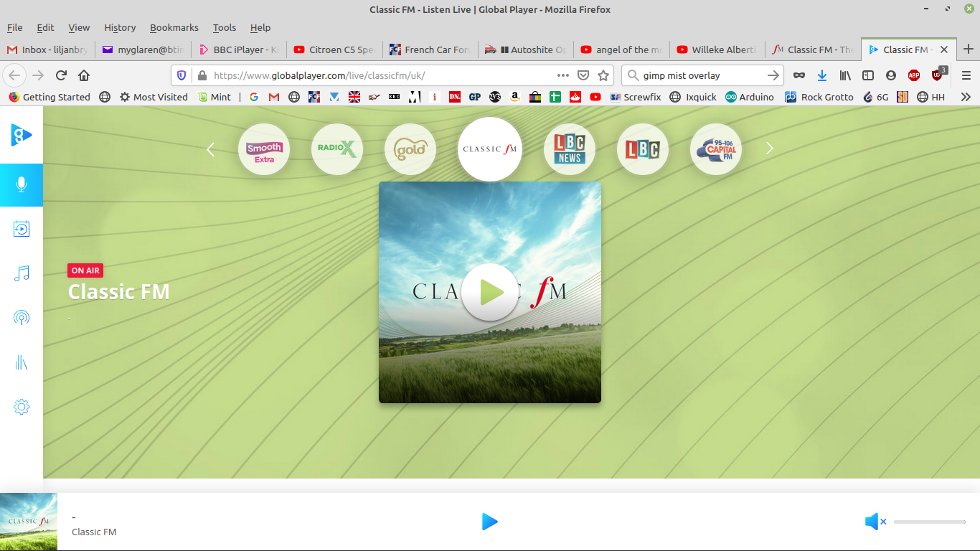
Task: Open the uBlock Origin extension
Action: [x=938, y=74]
